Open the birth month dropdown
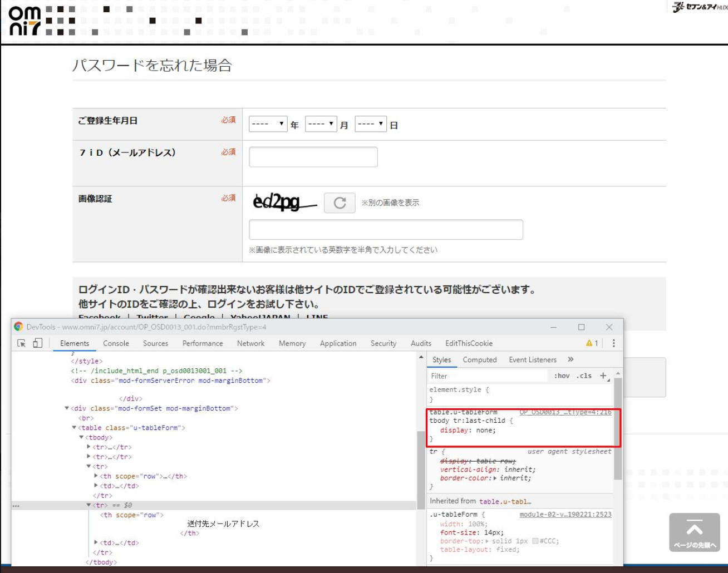Screen dimensions: 728x573 tap(321, 124)
